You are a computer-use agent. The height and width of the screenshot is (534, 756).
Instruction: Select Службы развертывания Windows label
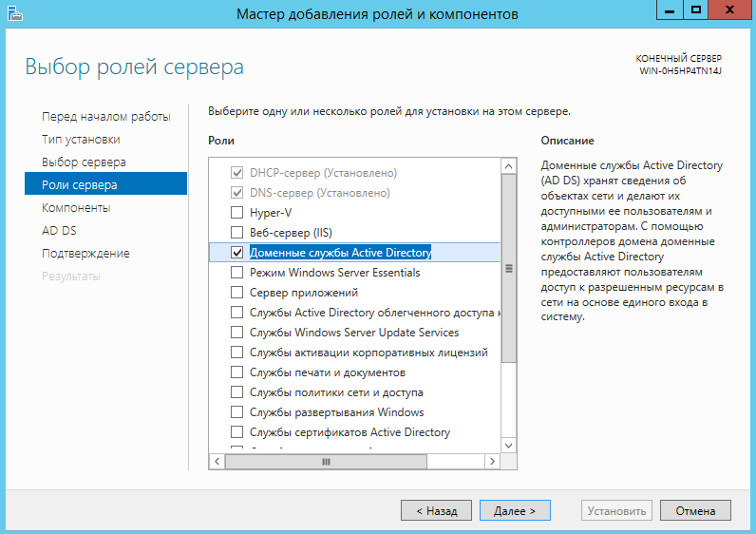(336, 412)
